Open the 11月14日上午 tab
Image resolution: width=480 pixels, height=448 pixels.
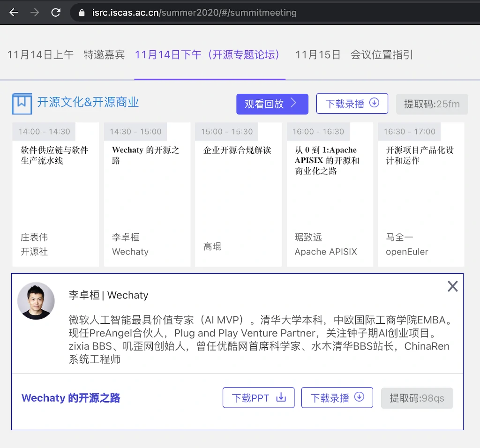pos(40,55)
